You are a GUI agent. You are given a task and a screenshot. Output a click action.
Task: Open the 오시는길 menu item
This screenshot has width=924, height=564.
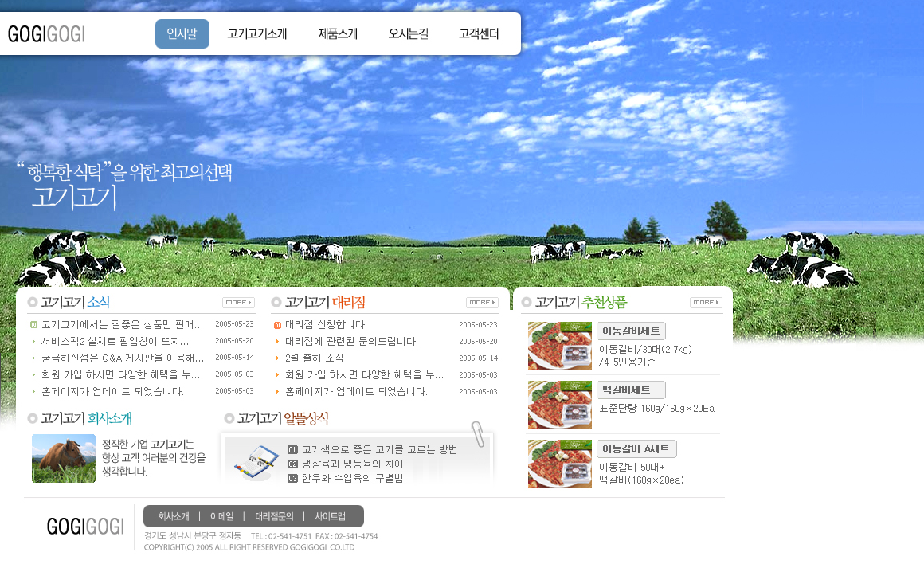(409, 33)
